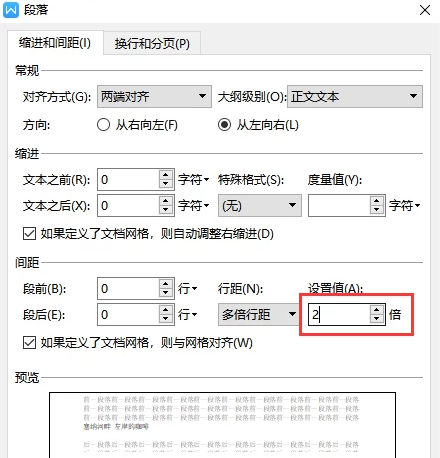Increase 段前 spacing with up arrow
Image resolution: width=440 pixels, height=458 pixels.
click(x=166, y=283)
